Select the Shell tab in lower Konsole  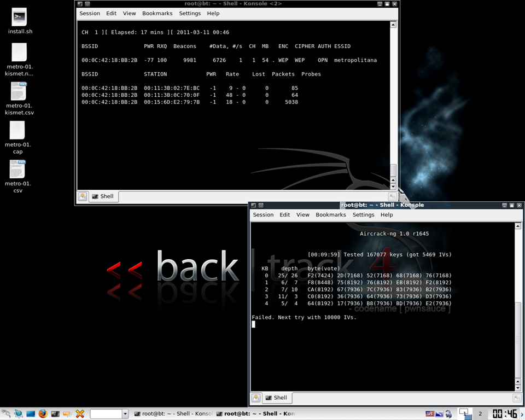pyautogui.click(x=277, y=398)
